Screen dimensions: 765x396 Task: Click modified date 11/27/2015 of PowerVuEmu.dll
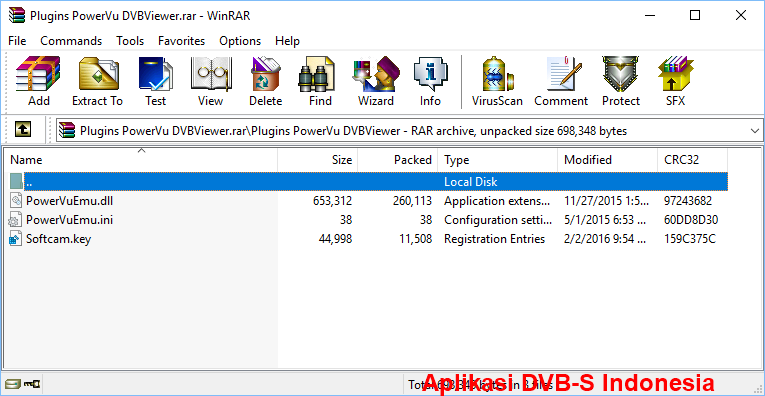(x=606, y=200)
